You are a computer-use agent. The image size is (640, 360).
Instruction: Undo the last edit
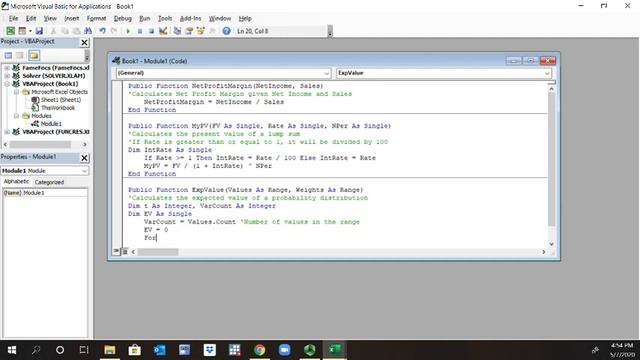pos(102,31)
